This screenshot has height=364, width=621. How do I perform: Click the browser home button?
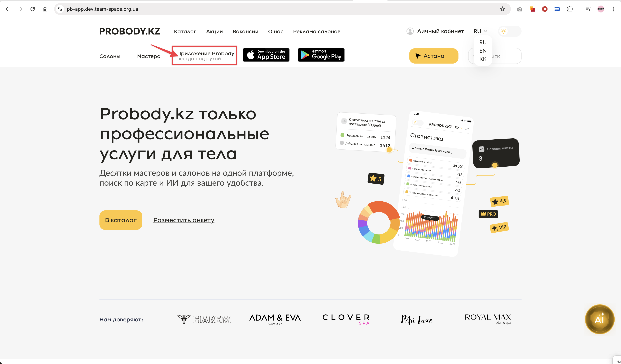click(45, 9)
